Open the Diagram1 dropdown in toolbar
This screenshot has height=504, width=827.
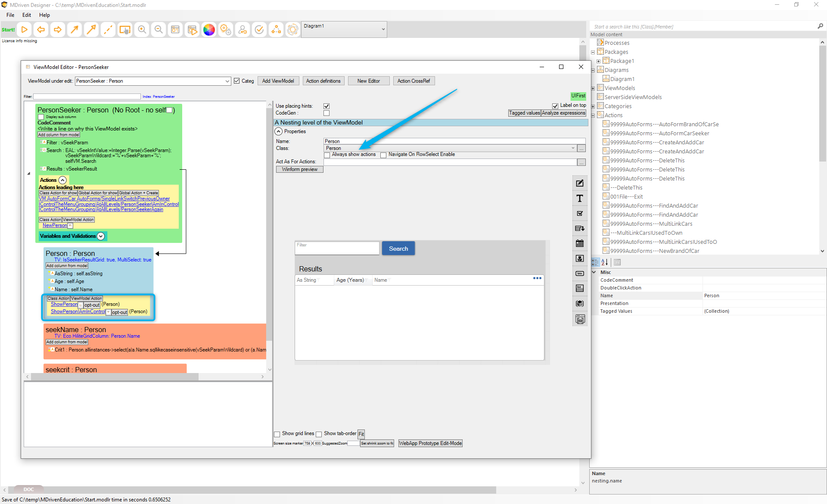383,29
